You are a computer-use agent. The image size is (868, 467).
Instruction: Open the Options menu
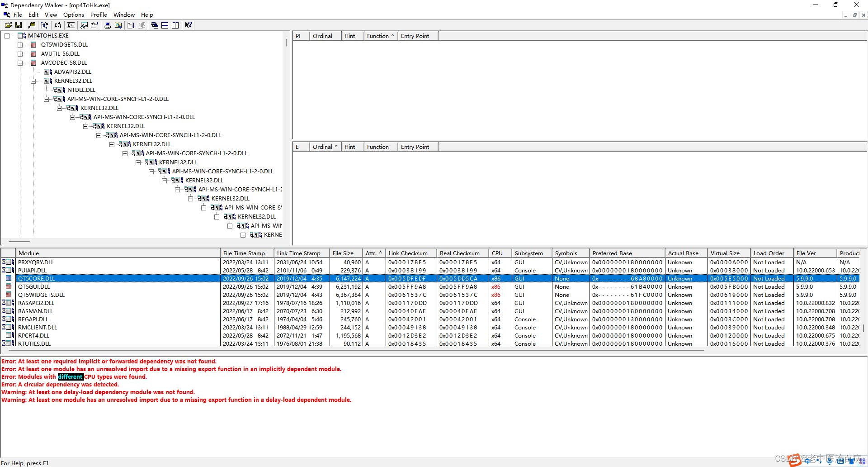73,14
